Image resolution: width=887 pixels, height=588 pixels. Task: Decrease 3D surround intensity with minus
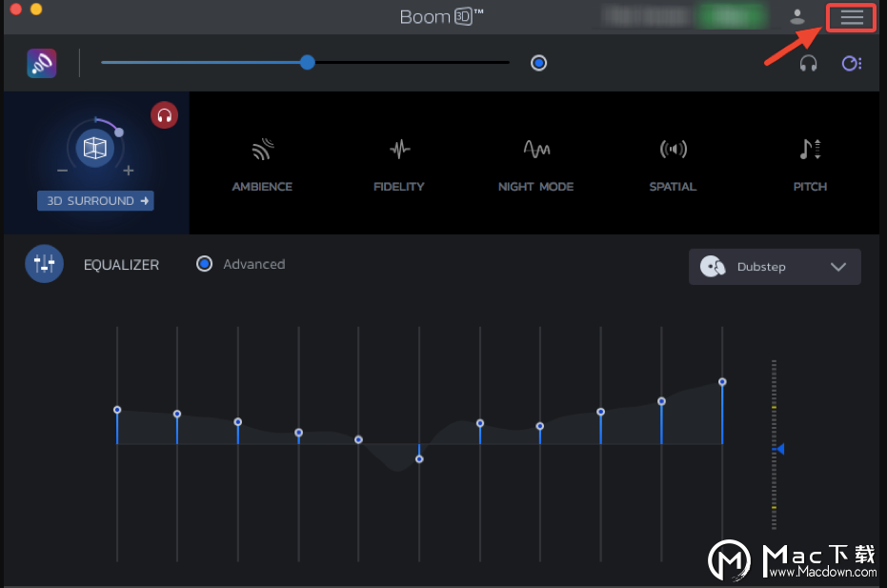pyautogui.click(x=62, y=171)
